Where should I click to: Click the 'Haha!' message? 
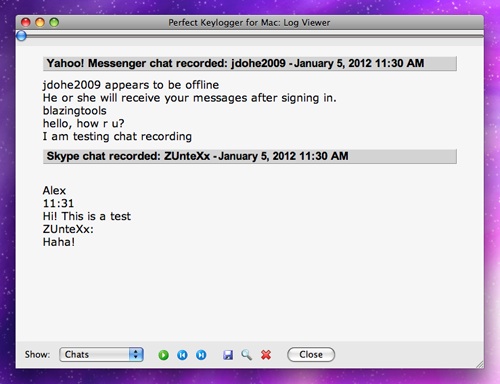point(59,242)
